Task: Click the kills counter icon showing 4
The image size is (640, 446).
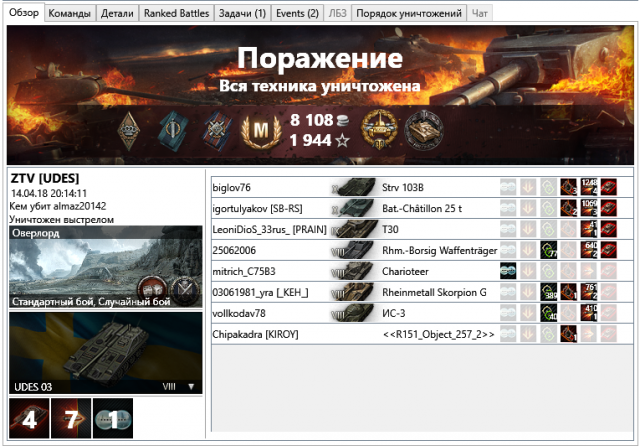Action: click(x=29, y=418)
